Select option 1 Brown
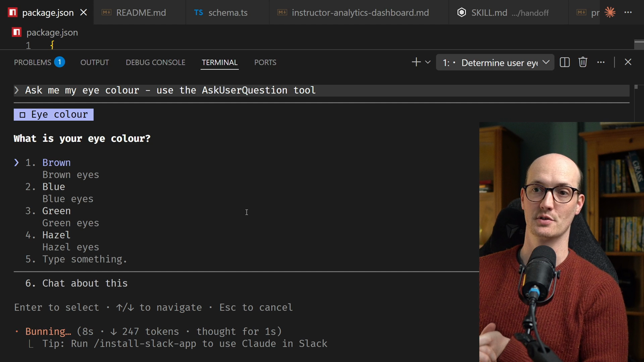The height and width of the screenshot is (362, 644). (x=56, y=162)
